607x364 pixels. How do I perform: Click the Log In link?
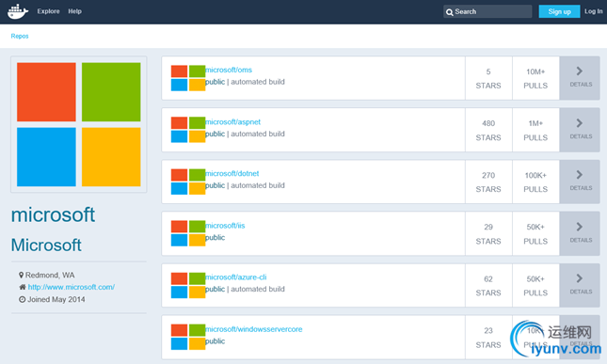[594, 11]
